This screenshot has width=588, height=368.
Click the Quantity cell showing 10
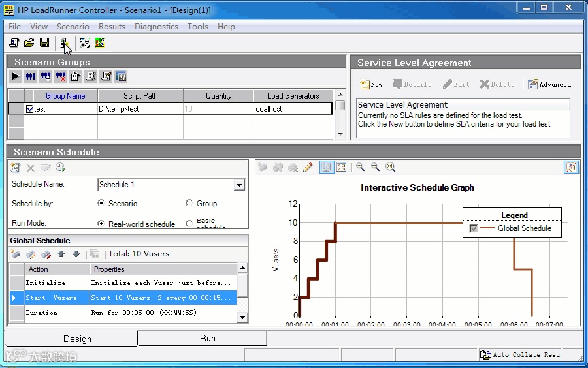tap(218, 109)
